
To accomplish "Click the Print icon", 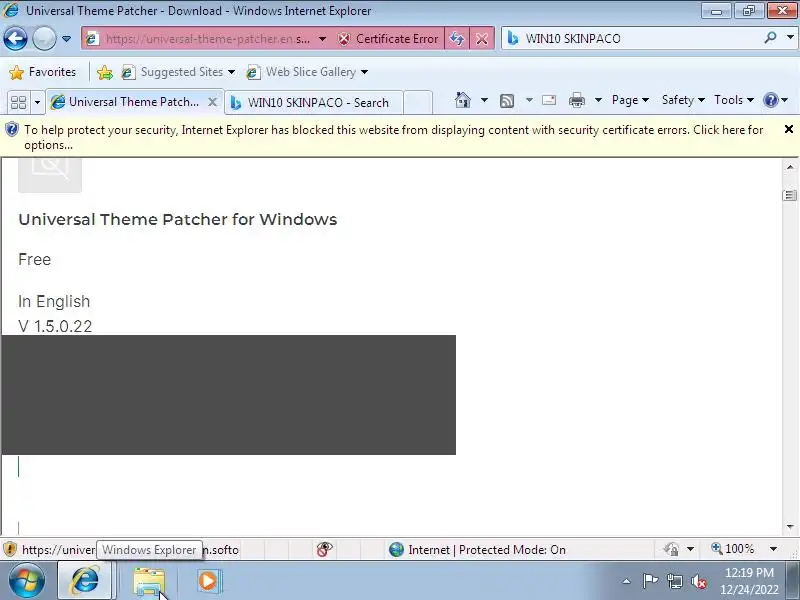I will coord(577,100).
